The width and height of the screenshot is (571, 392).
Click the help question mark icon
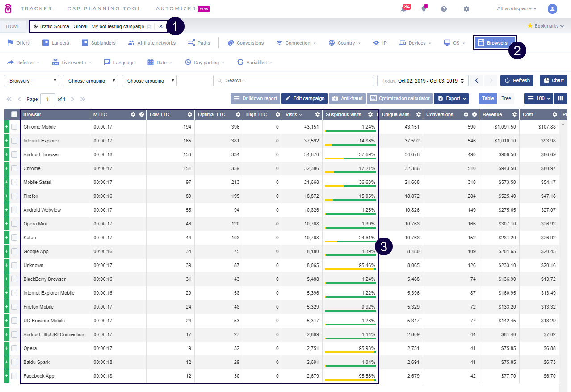coord(444,9)
